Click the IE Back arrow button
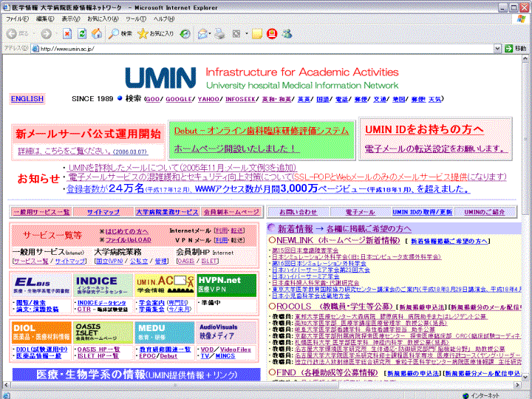 (x=13, y=33)
